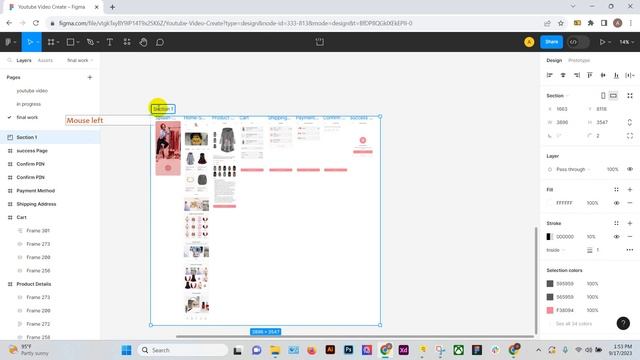Click the 595959 selection color swatch
This screenshot has height=360, width=640.
550,284
